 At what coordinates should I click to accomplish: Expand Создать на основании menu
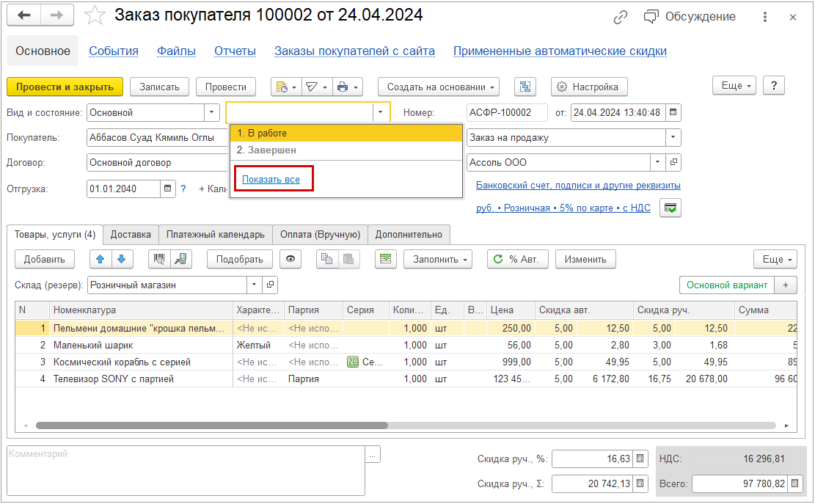(439, 87)
